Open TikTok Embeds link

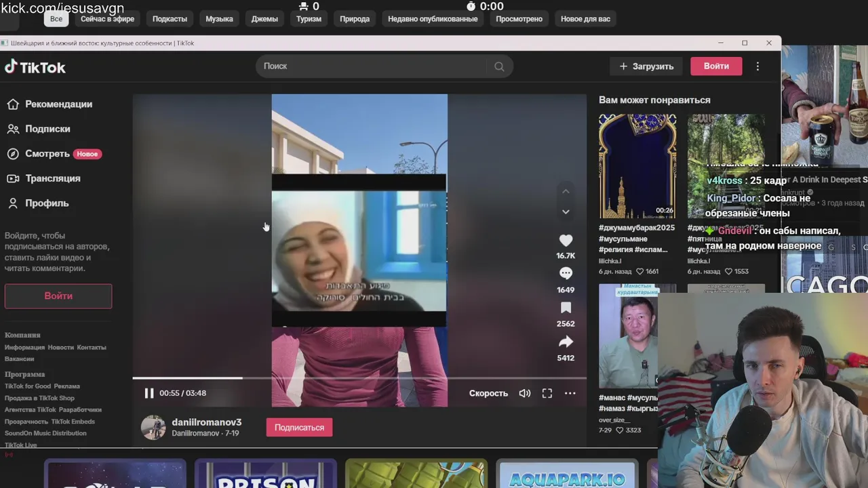point(73,422)
